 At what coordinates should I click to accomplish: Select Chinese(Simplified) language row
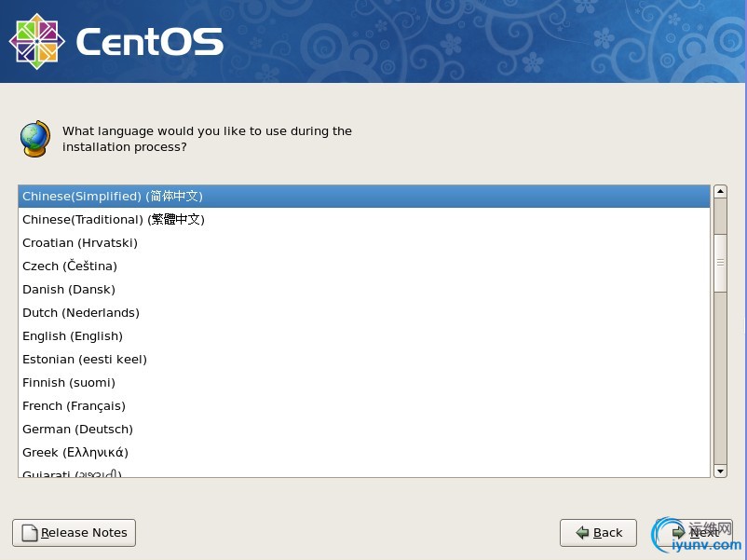(x=364, y=197)
